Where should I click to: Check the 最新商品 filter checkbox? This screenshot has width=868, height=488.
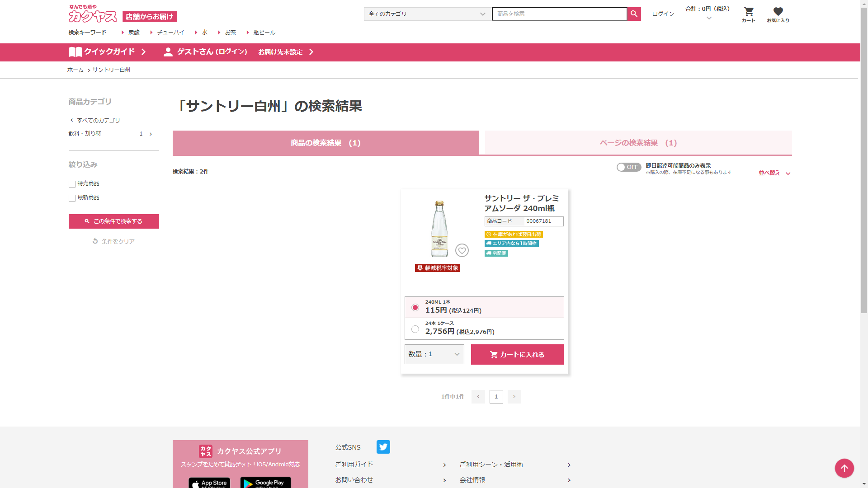click(72, 198)
